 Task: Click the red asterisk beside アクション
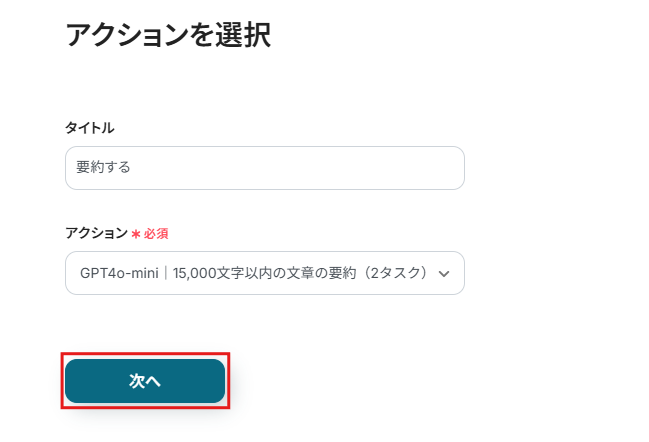(135, 233)
